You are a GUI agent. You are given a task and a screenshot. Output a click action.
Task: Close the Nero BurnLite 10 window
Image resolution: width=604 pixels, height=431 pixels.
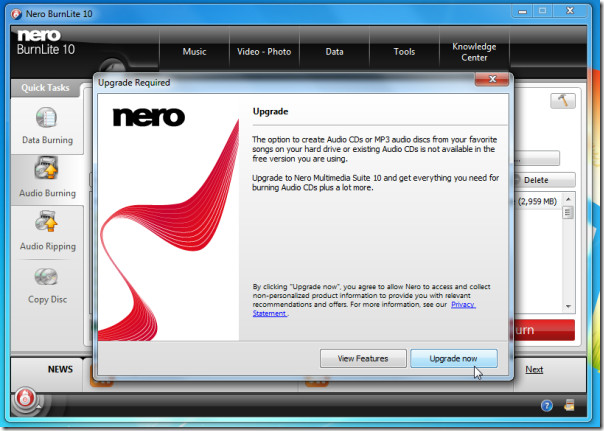[570, 11]
